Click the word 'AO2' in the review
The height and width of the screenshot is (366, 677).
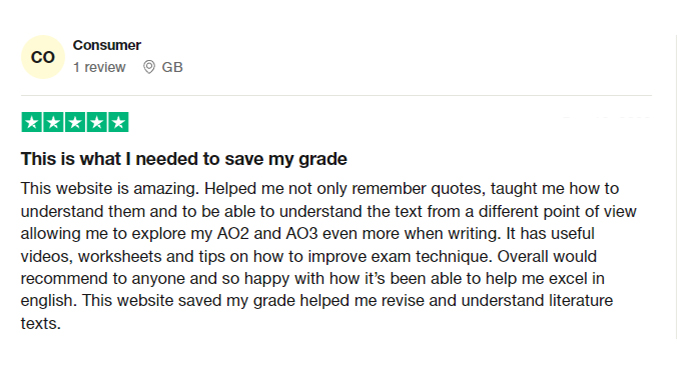[x=233, y=233]
